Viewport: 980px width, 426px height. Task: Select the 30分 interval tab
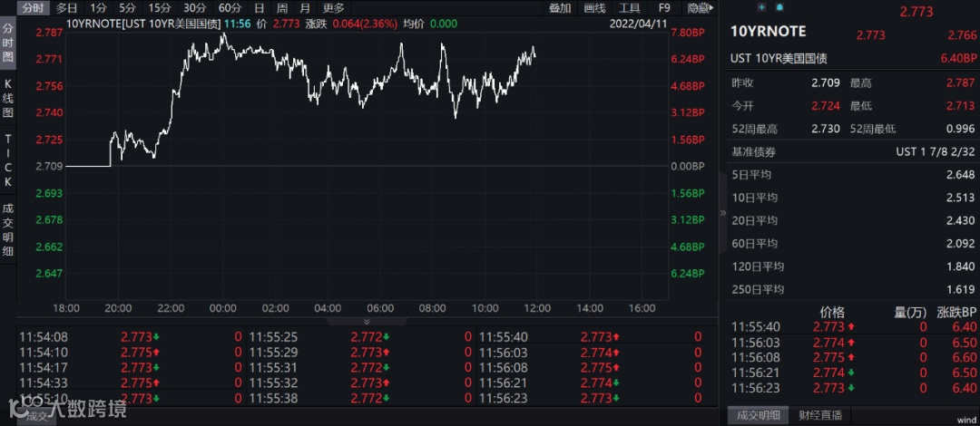(x=194, y=8)
